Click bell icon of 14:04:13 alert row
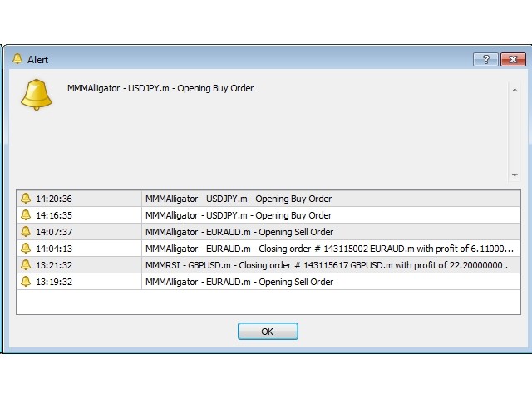The width and height of the screenshot is (532, 399). [x=26, y=248]
